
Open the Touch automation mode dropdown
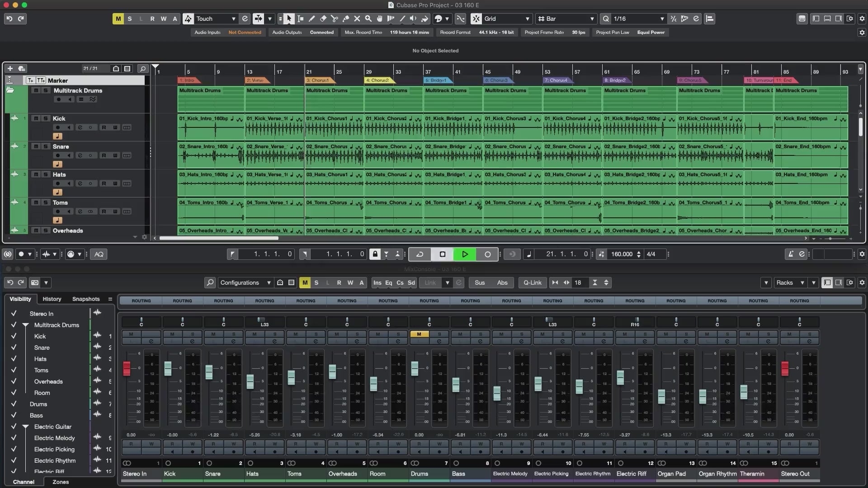click(233, 19)
